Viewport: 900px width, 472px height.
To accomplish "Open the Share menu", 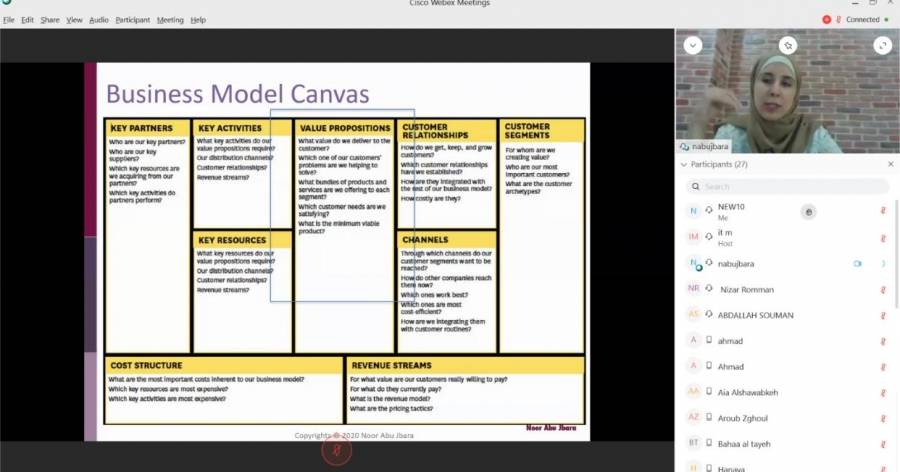I will pos(50,20).
